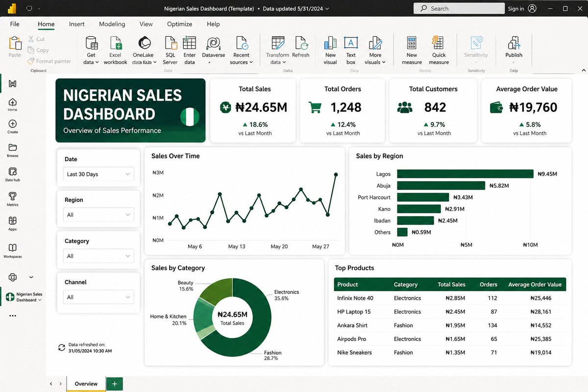The image size is (588, 392).
Task: Click the Enter data table icon
Action: pyautogui.click(x=190, y=43)
